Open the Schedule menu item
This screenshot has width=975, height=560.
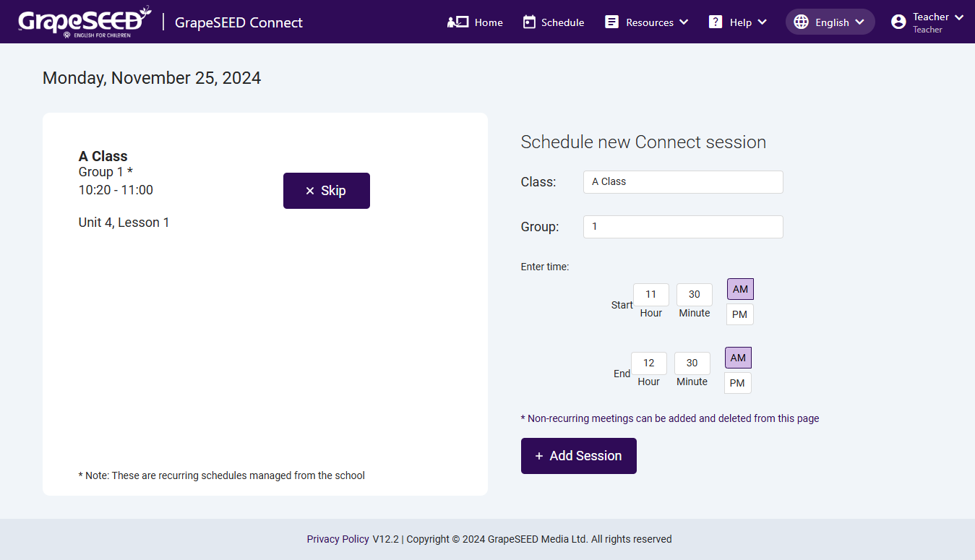pyautogui.click(x=553, y=22)
